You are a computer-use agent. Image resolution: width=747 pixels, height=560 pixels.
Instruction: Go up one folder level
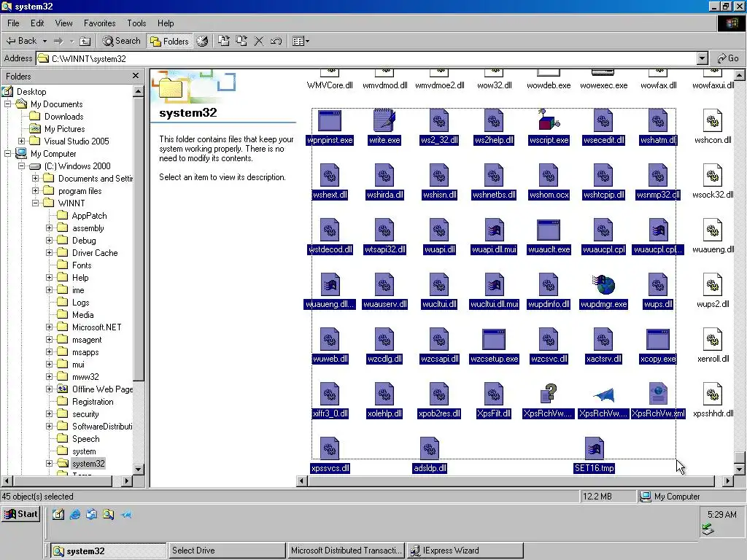(85, 41)
